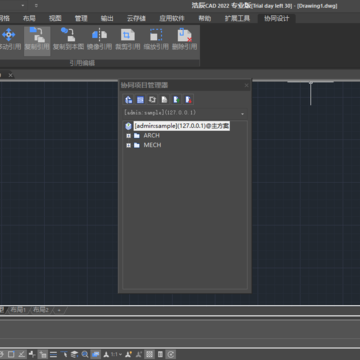Image resolution: width=360 pixels, height=360 pixels.
Task: Switch to the 布局2 layout tab
Action: click(41, 310)
